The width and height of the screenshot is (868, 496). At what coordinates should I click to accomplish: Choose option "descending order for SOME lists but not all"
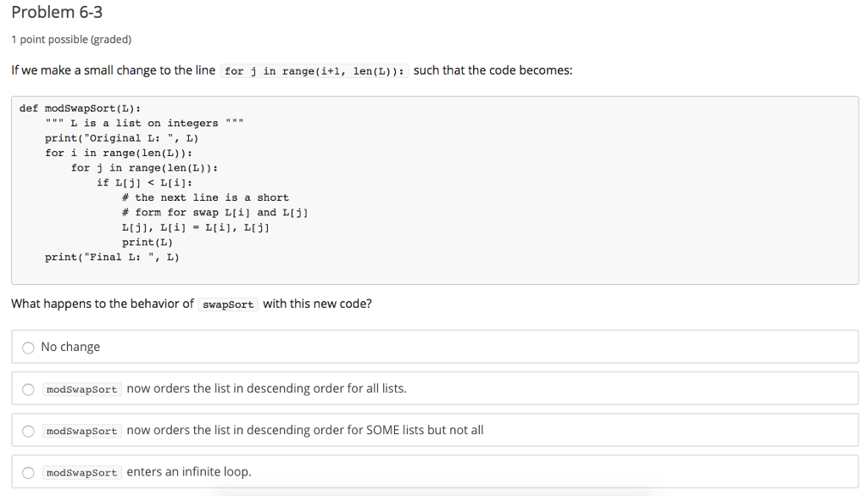pyautogui.click(x=28, y=431)
